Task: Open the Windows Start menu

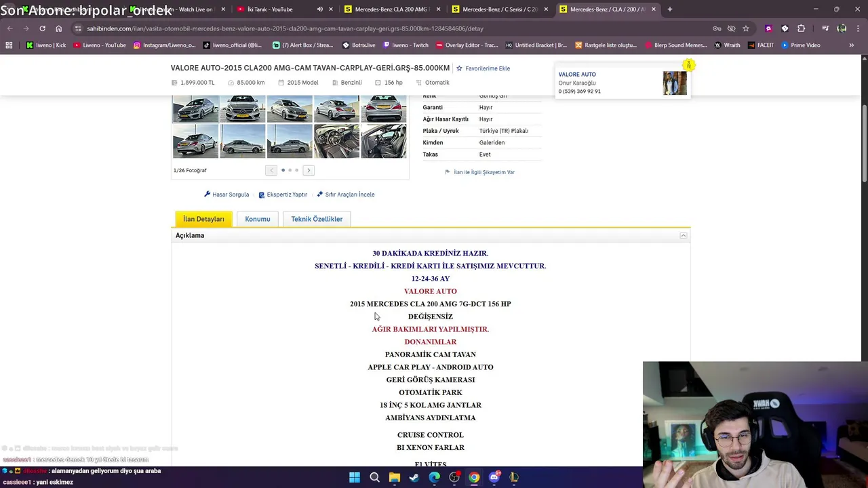Action: pyautogui.click(x=355, y=477)
